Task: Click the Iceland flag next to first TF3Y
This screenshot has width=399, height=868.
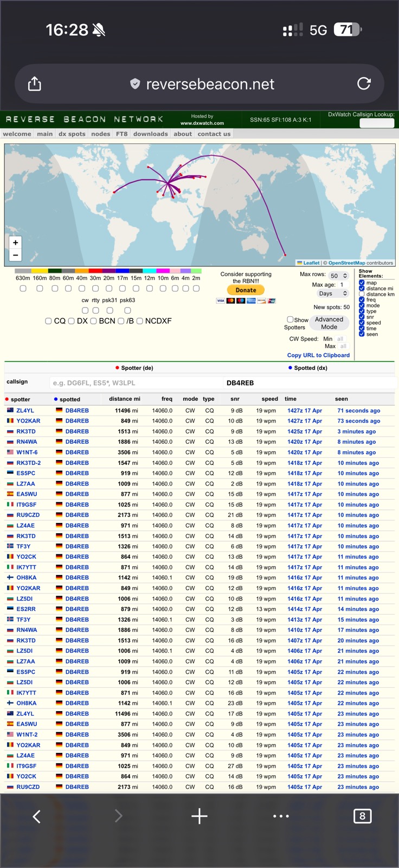Action: coord(10,546)
